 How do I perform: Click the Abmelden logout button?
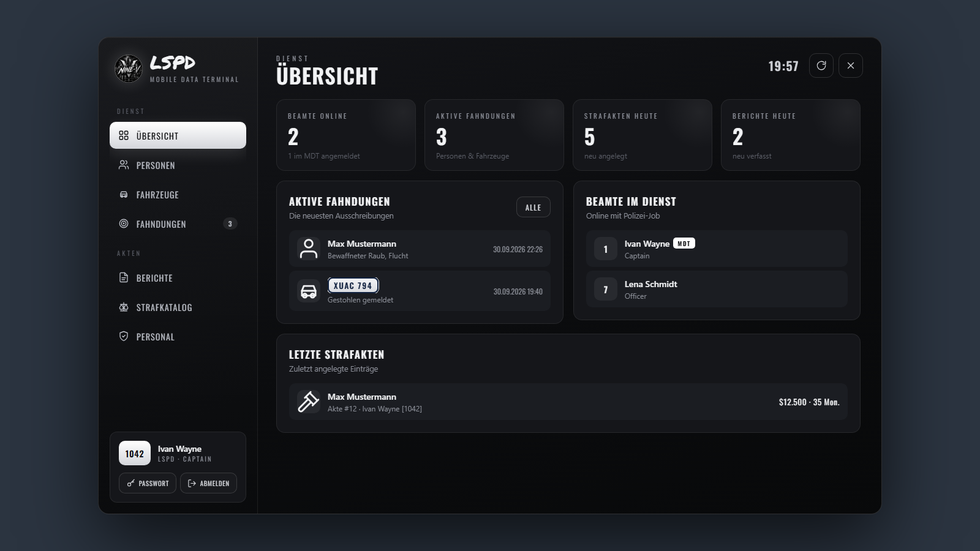pyautogui.click(x=208, y=483)
